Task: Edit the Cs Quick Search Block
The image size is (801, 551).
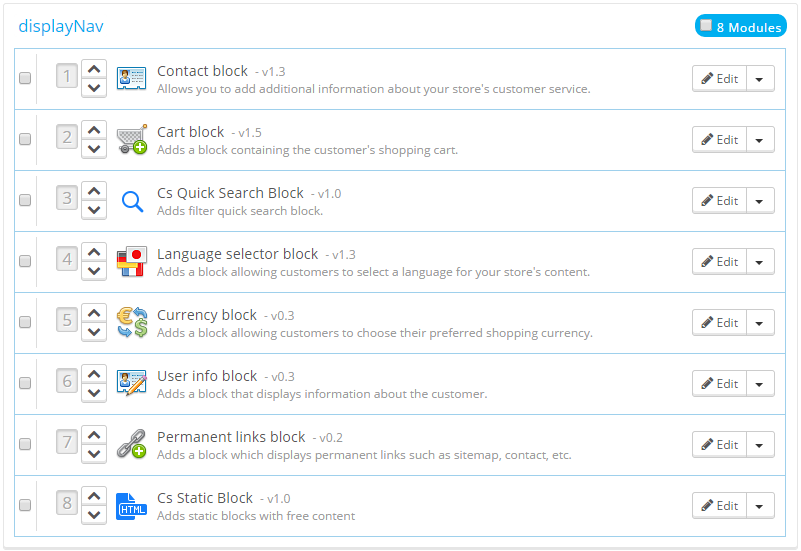Action: [719, 201]
